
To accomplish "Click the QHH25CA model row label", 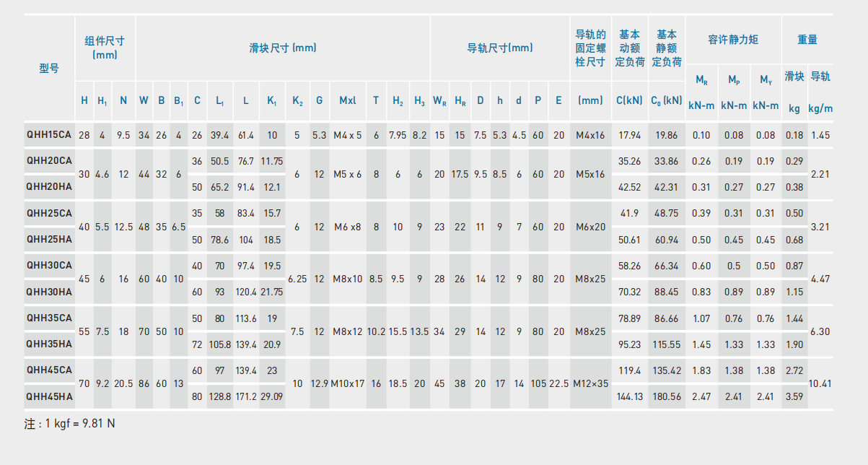I will coord(49,213).
